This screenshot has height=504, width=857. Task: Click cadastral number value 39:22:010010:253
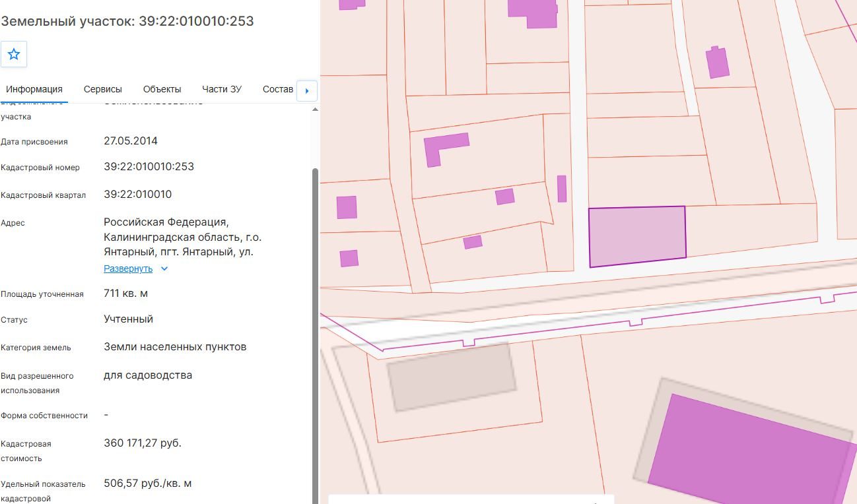point(149,166)
